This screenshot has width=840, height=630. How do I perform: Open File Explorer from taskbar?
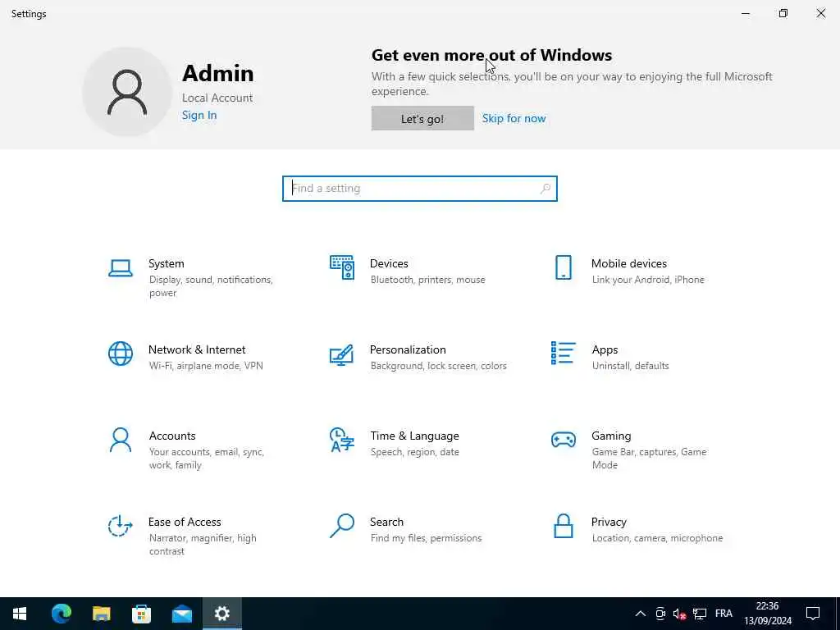101,614
